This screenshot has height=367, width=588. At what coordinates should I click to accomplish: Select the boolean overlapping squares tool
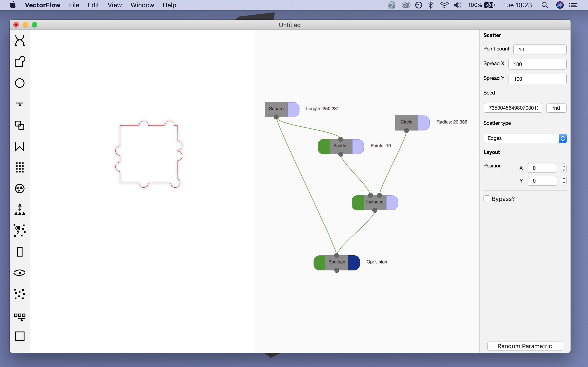point(20,125)
